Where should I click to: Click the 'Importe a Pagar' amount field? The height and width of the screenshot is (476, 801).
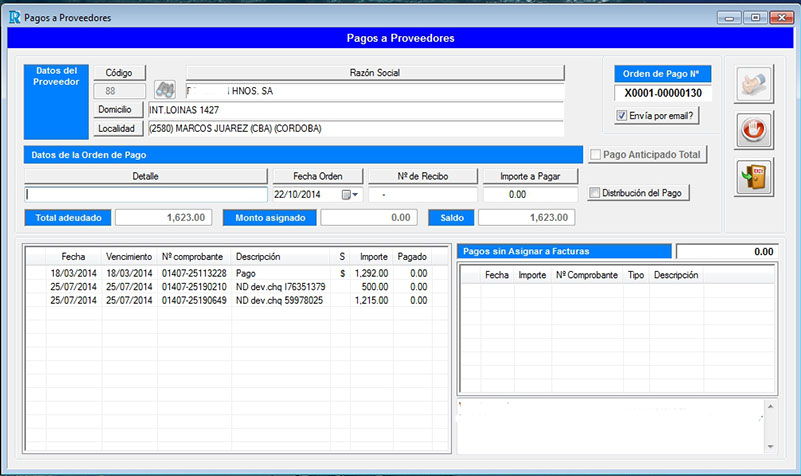[x=530, y=195]
